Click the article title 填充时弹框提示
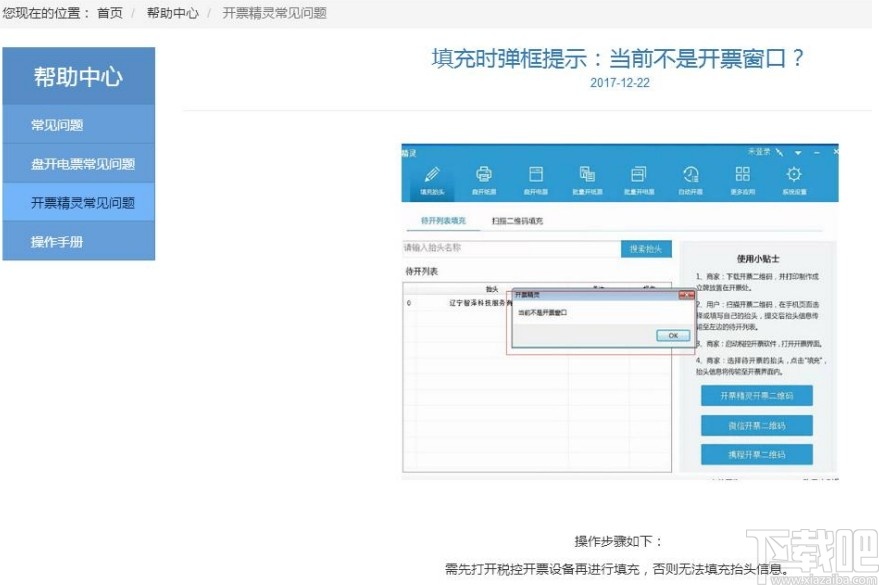Screen dimensions: 881x585 pyautogui.click(x=618, y=58)
